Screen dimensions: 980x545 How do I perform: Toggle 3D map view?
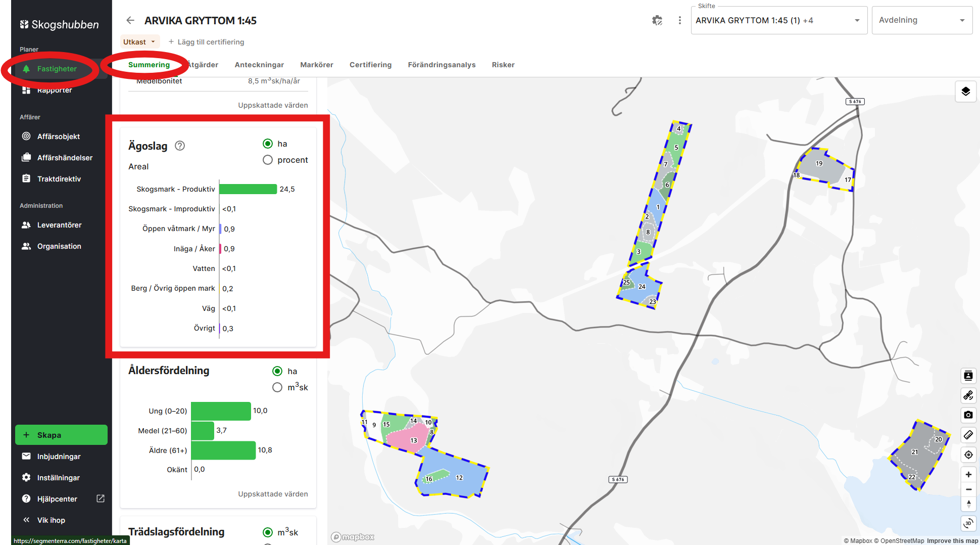(x=968, y=523)
